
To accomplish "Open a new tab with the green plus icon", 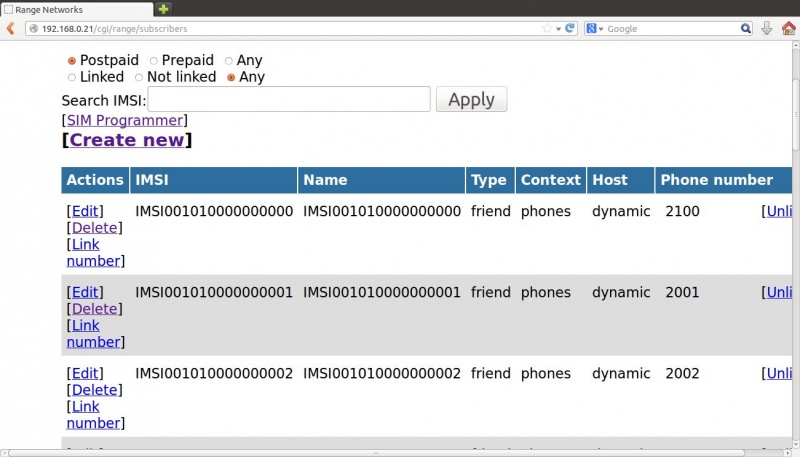I will [x=163, y=9].
